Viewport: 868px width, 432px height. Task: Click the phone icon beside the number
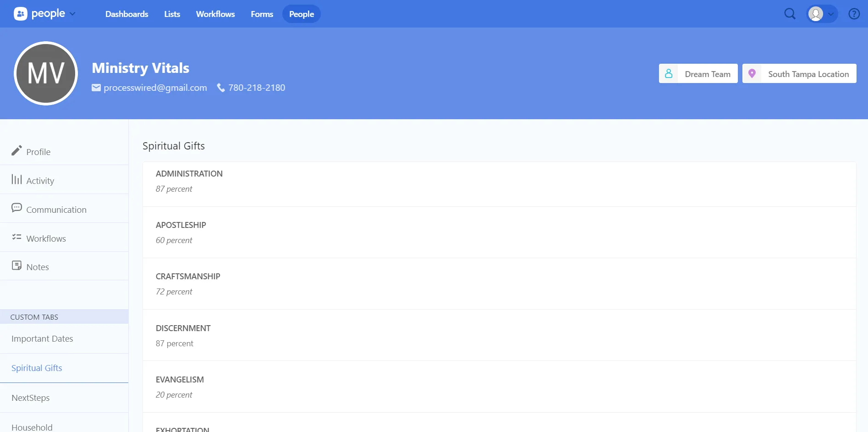(220, 88)
